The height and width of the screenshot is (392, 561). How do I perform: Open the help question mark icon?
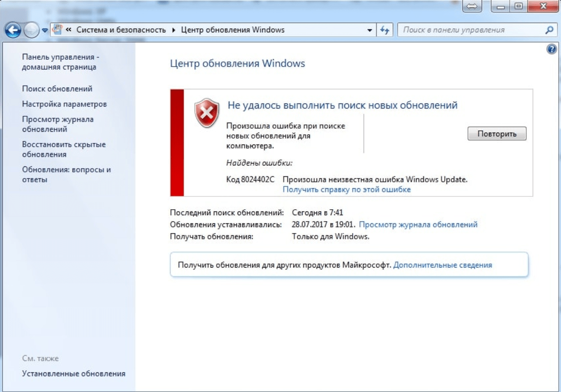(x=551, y=49)
